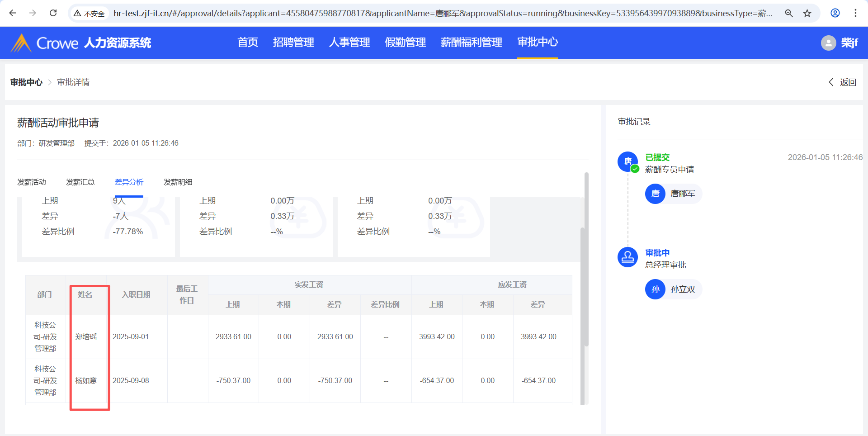
Task: Click the 返回 back button
Action: coord(843,82)
